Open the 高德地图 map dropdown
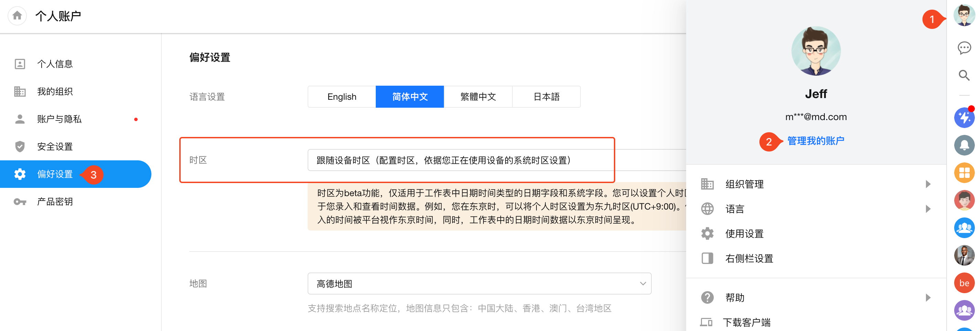The width and height of the screenshot is (980, 331). tap(479, 284)
